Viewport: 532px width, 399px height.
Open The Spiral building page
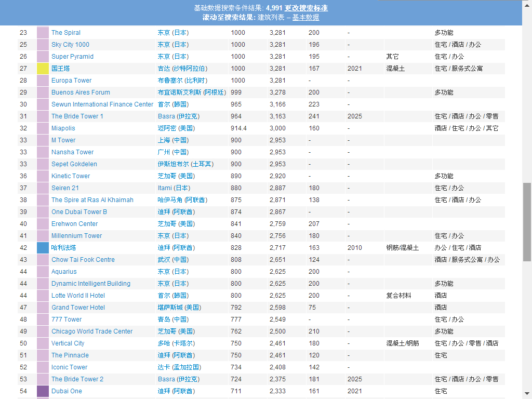pos(66,33)
